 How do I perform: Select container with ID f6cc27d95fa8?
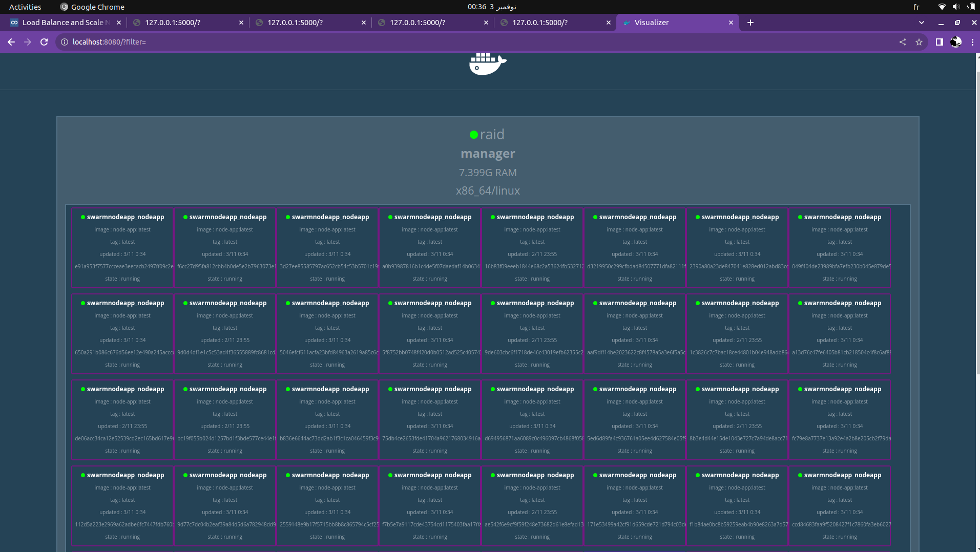point(225,248)
